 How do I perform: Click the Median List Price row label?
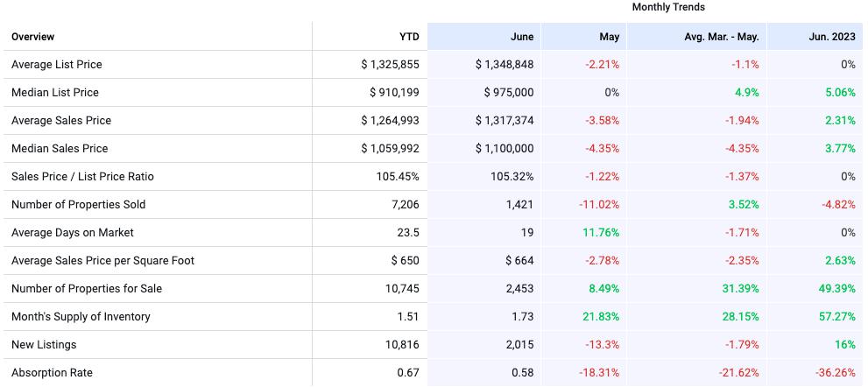point(55,93)
